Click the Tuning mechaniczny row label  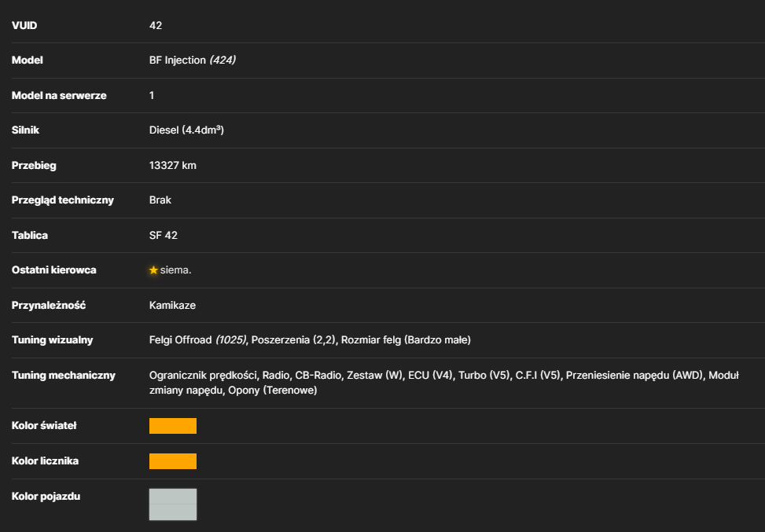[x=64, y=375]
